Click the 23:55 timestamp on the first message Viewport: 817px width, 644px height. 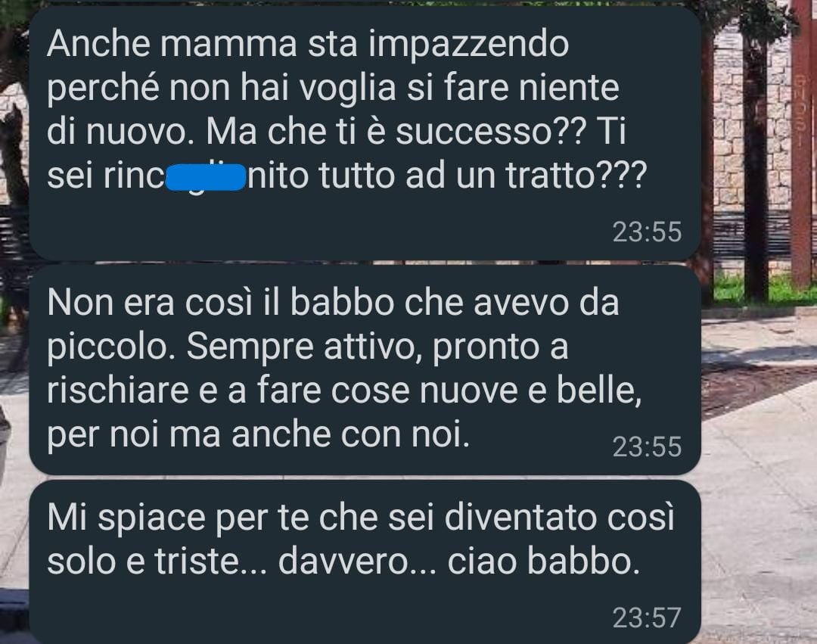click(x=647, y=232)
